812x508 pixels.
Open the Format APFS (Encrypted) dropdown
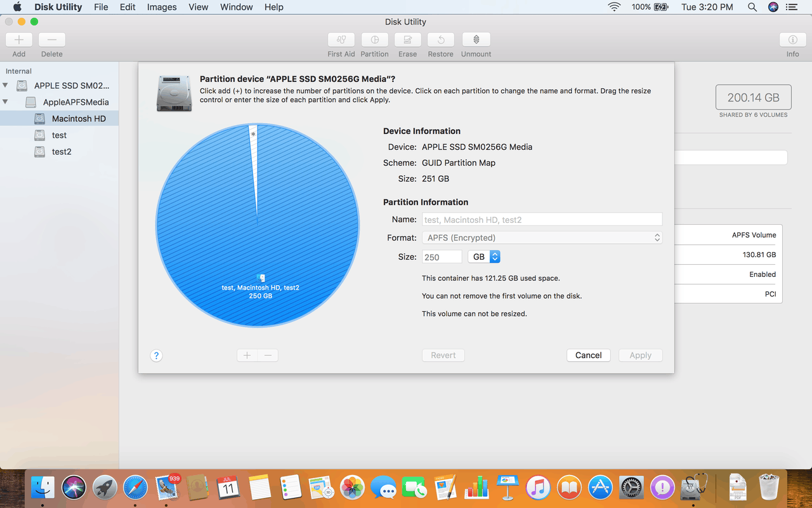[x=542, y=238]
